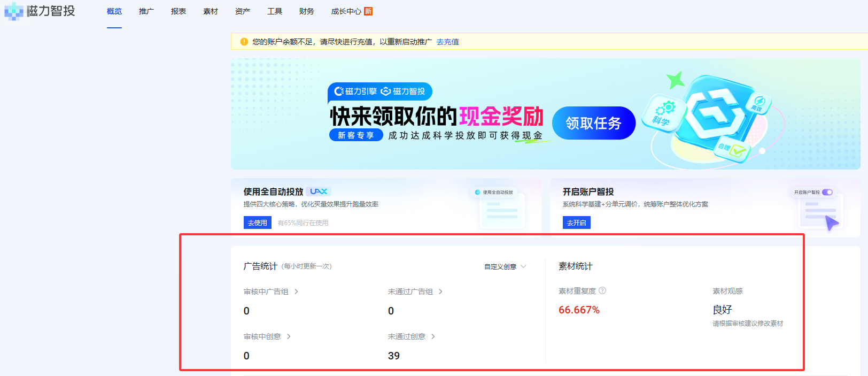868x376 pixels.
Task: Toggle the 使用全自动投放 mini switch
Action: pyautogui.click(x=478, y=192)
